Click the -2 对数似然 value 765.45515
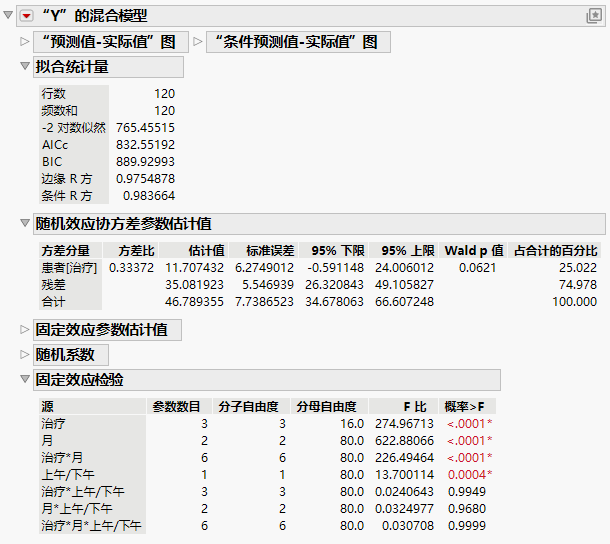 click(145, 128)
